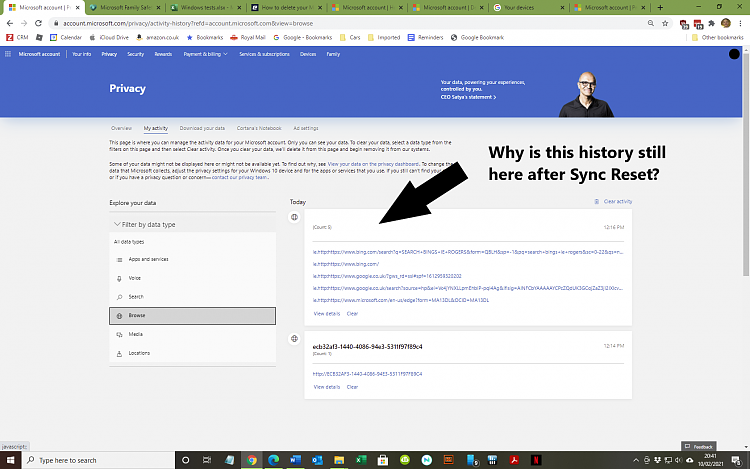Open Microsoft Edge from the taskbar

(274, 460)
